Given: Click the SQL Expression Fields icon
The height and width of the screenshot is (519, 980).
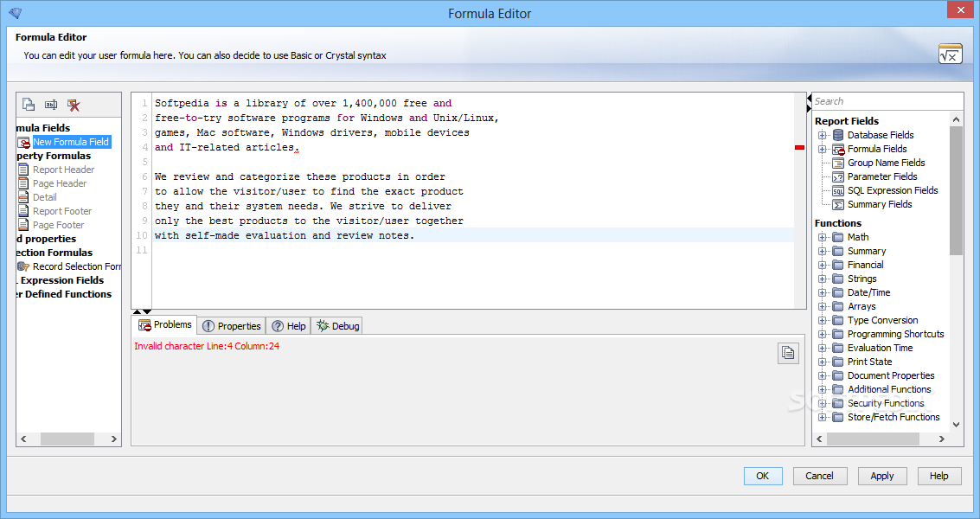Looking at the screenshot, I should (x=838, y=190).
